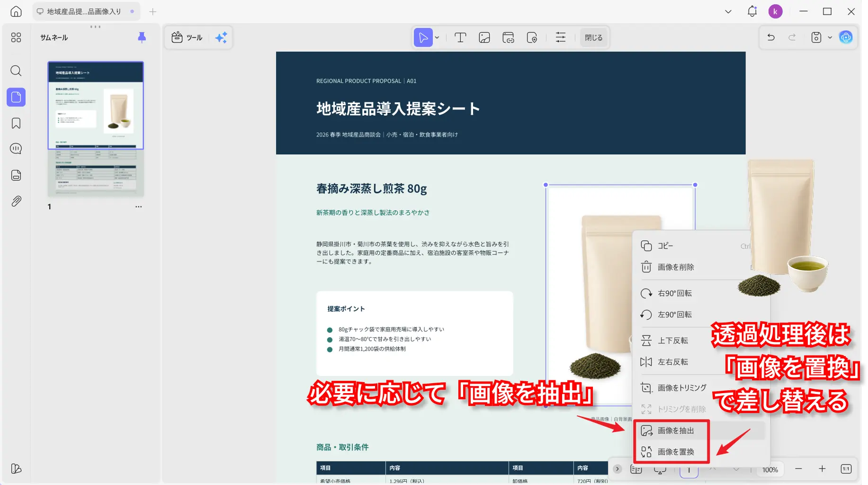Click the サムネール panel title
This screenshot has width=868, height=485.
(x=54, y=37)
